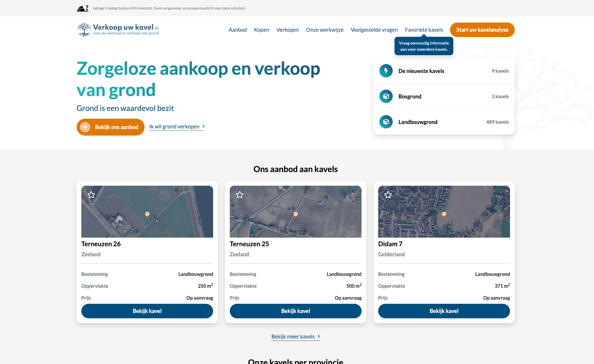The height and width of the screenshot is (364, 594).
Task: Click the map pin on Terneuzen 25 image
Action: [x=296, y=214]
